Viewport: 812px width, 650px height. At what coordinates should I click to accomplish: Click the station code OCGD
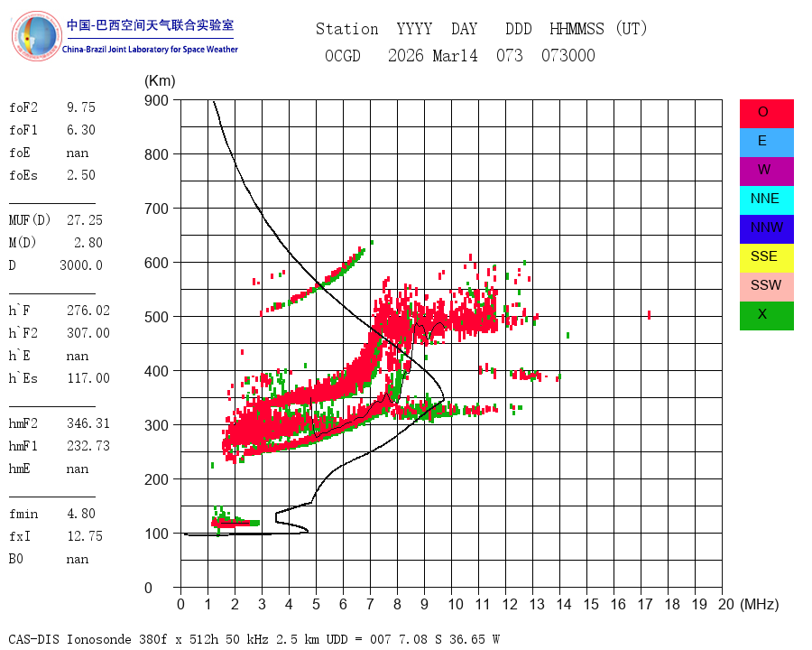(x=343, y=55)
